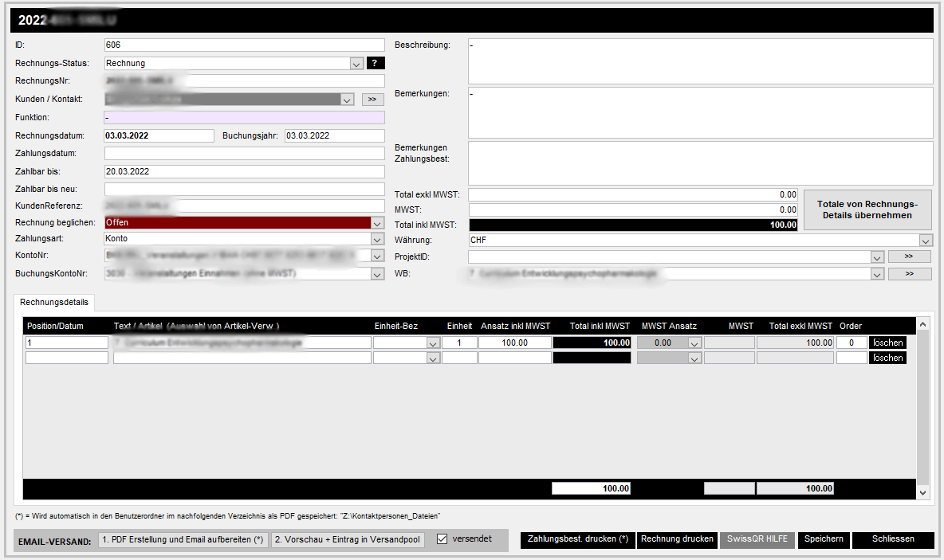Select the Rechnungsdetails tab
The image size is (944, 560).
[x=54, y=303]
